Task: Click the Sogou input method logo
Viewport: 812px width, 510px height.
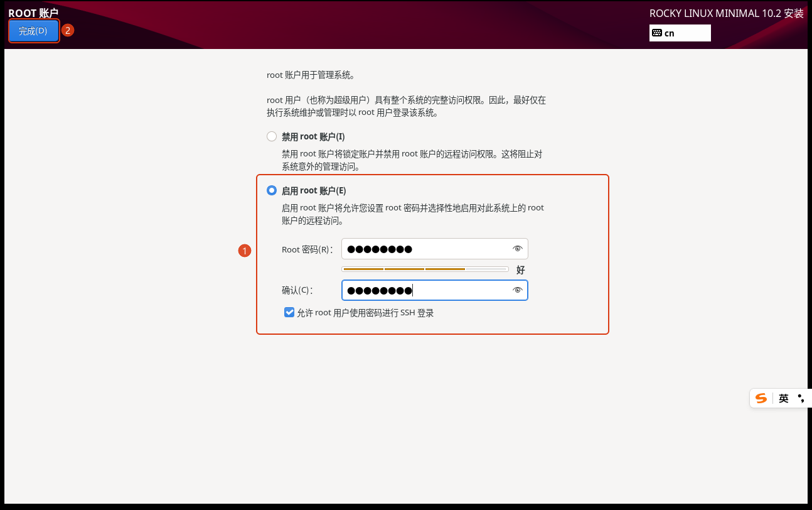Action: [x=761, y=398]
